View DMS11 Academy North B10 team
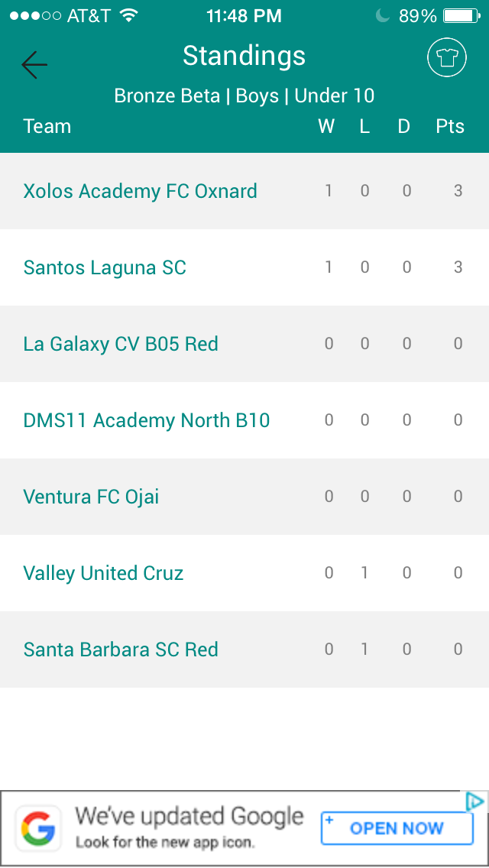The height and width of the screenshot is (868, 489). (244, 420)
